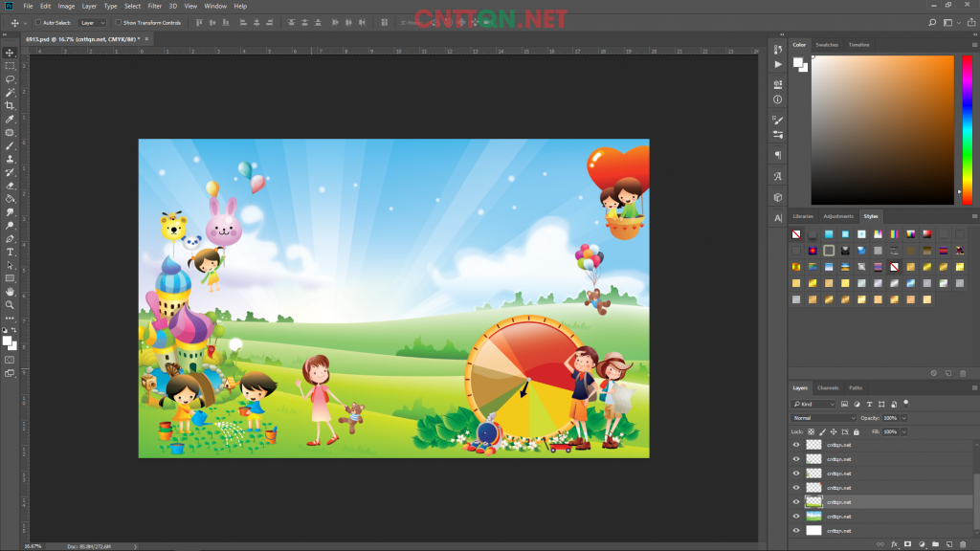Viewport: 980px width, 551px height.
Task: Open the Paragraph panel icon
Action: 777,155
